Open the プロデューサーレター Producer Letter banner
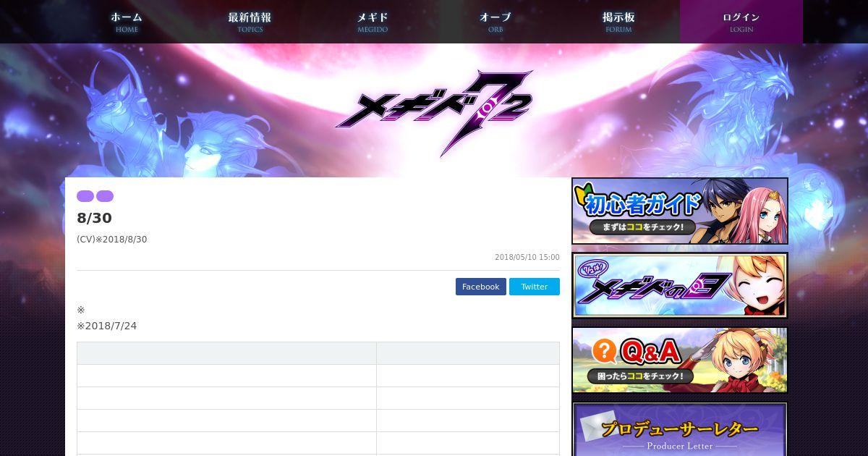 (680, 429)
